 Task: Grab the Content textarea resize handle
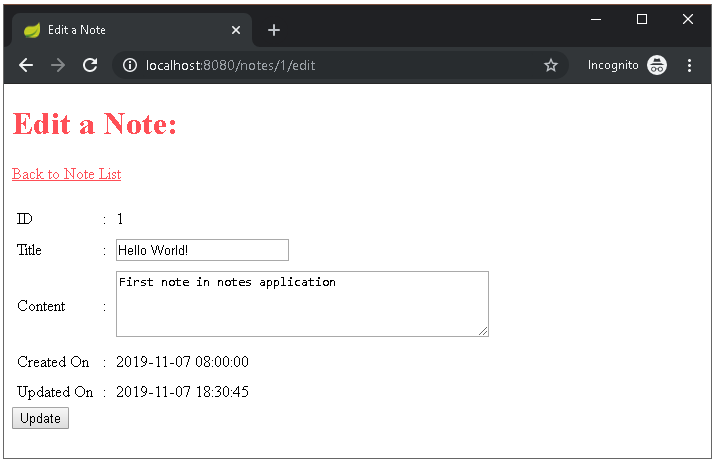coord(483,331)
